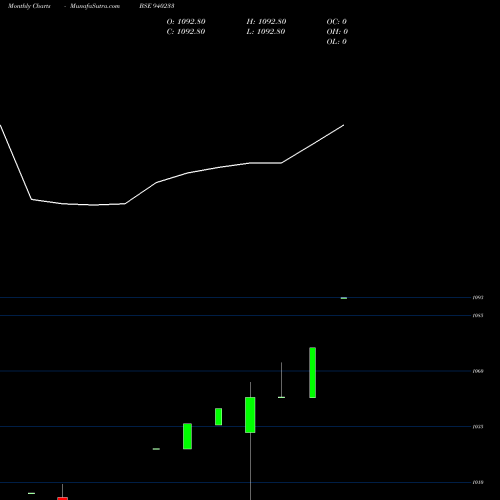Select the 'C: 1092.80' close value
The height and width of the screenshot is (500, 500).
pyautogui.click(x=186, y=32)
